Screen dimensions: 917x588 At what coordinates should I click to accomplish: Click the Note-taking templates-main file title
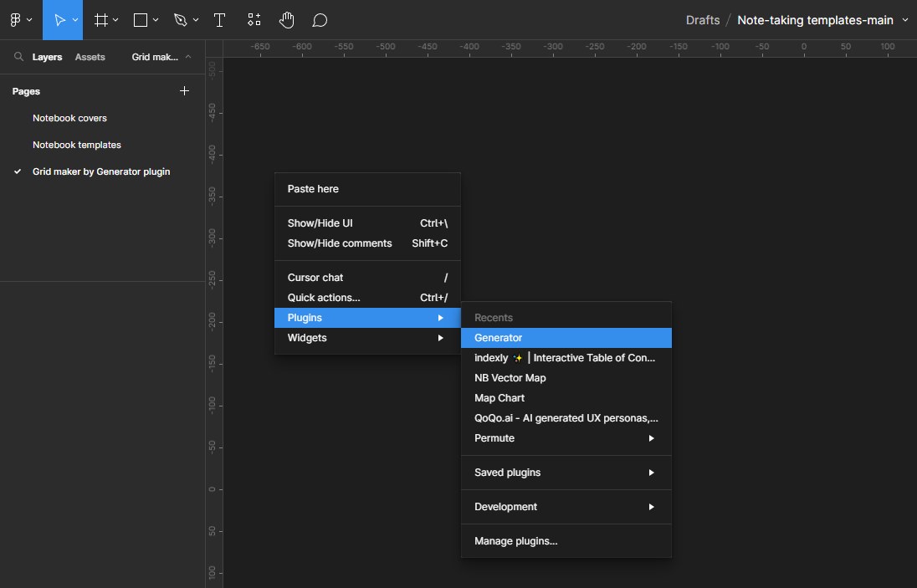pos(815,20)
